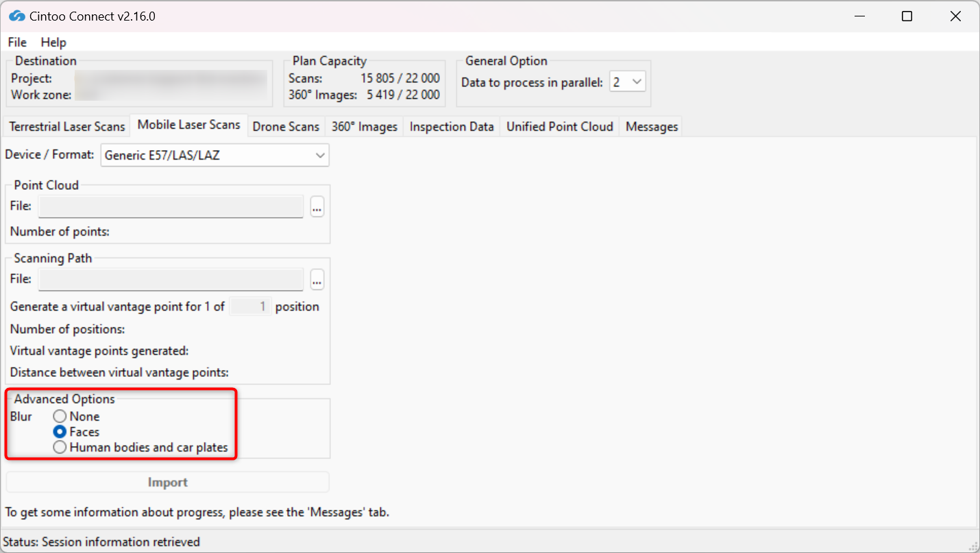Click the Import button

point(168,482)
